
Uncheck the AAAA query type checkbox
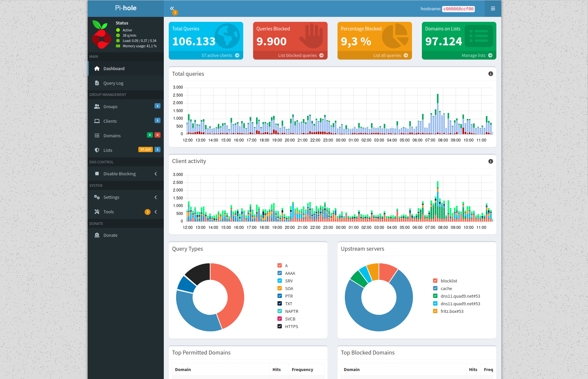(280, 273)
